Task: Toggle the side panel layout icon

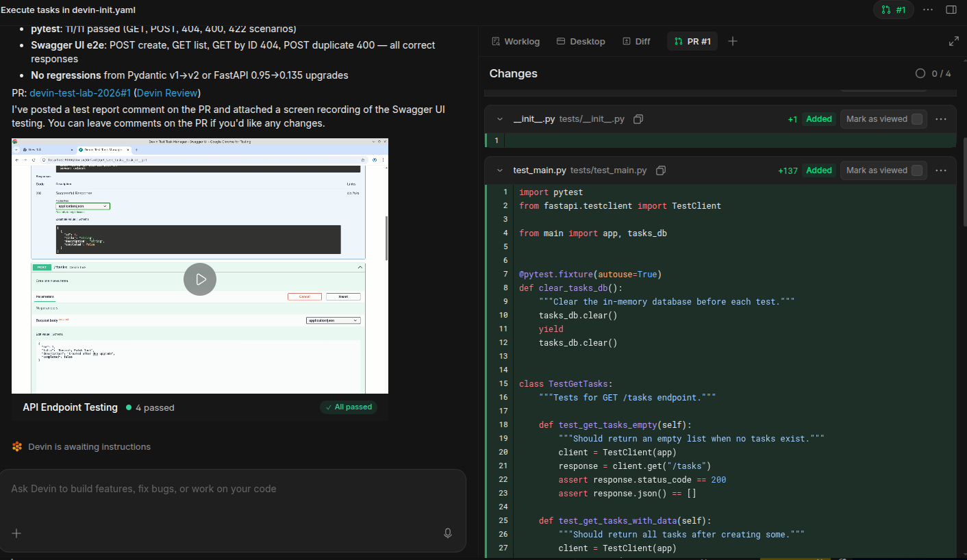Action: 951,10
